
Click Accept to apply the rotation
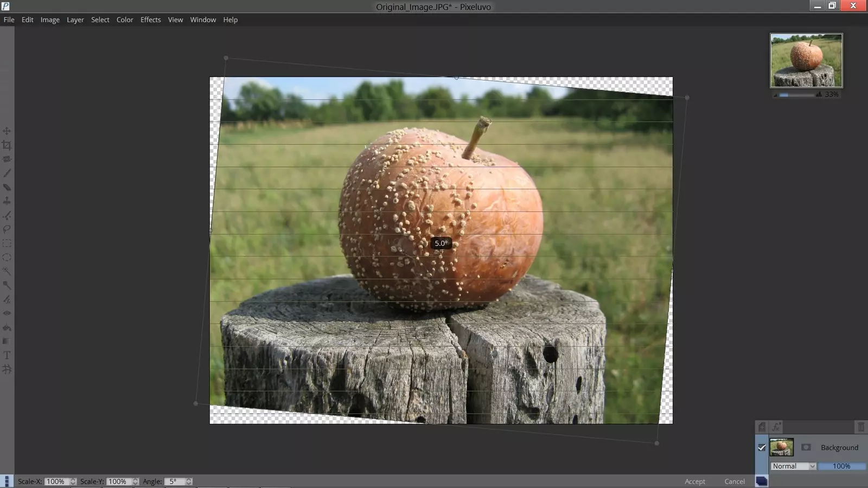(x=694, y=481)
